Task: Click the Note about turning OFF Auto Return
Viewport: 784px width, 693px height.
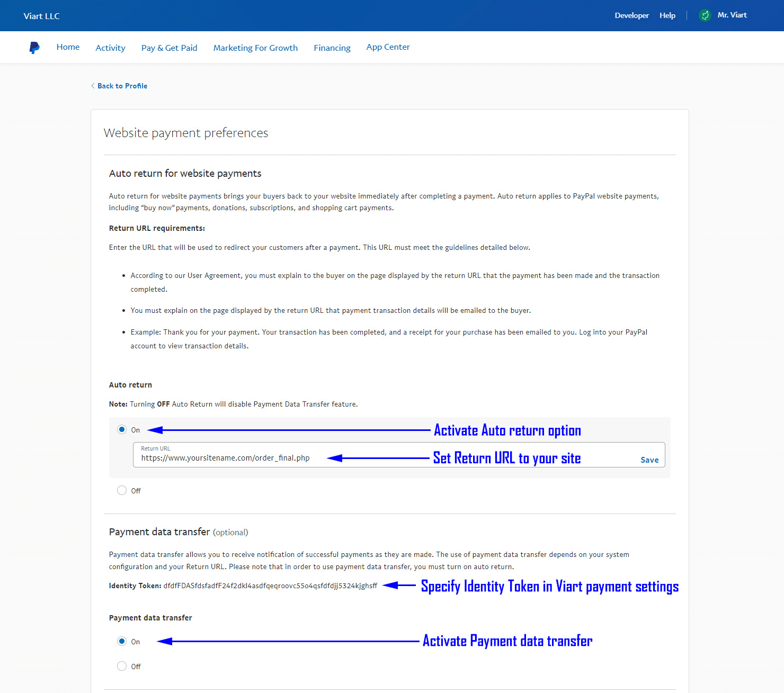Action: [x=233, y=404]
